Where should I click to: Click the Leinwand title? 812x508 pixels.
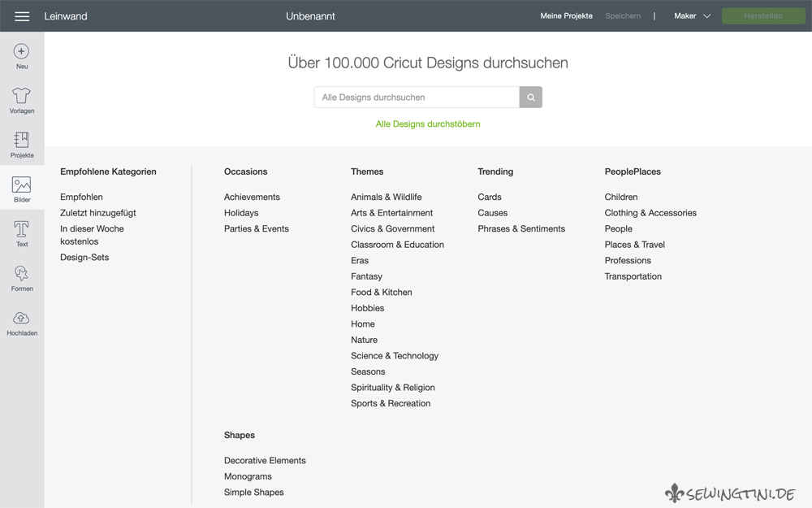[x=66, y=16]
